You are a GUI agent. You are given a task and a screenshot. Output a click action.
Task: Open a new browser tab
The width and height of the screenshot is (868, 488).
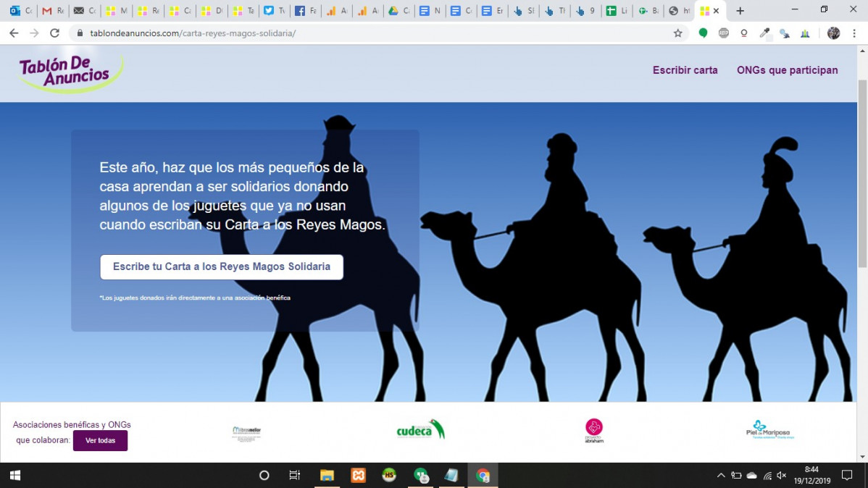tap(740, 11)
